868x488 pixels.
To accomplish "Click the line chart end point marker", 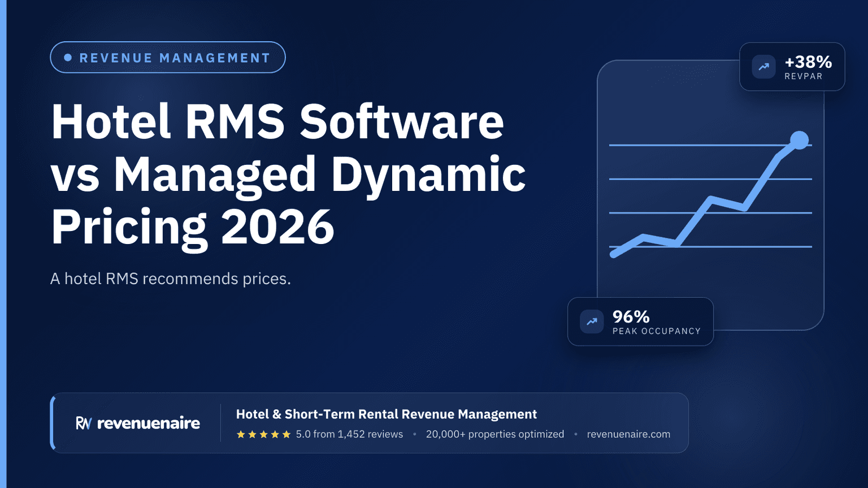I will tap(799, 140).
